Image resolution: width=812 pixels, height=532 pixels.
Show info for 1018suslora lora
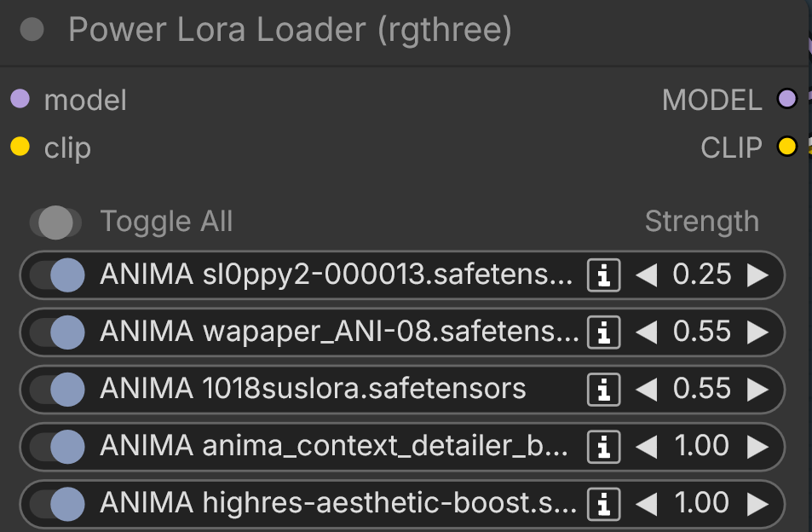pos(603,390)
